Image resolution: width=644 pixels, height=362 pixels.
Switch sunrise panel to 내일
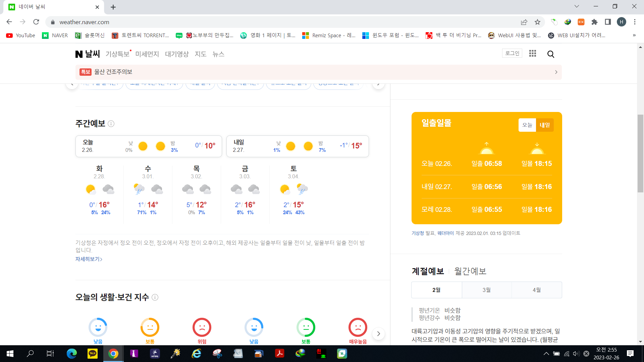click(545, 125)
